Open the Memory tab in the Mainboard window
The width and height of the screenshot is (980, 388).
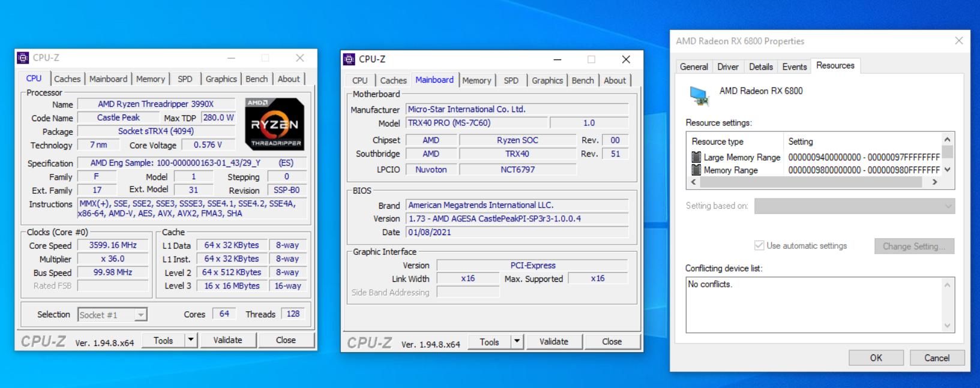tap(476, 80)
